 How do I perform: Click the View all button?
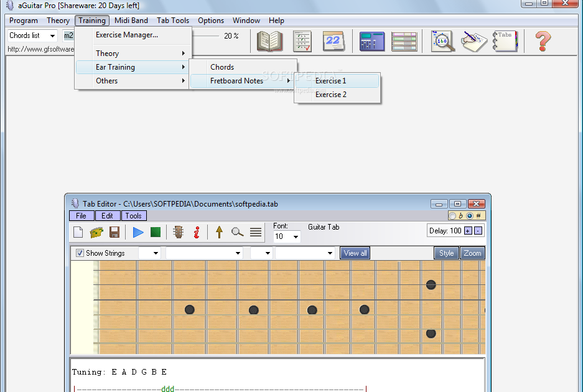355,253
